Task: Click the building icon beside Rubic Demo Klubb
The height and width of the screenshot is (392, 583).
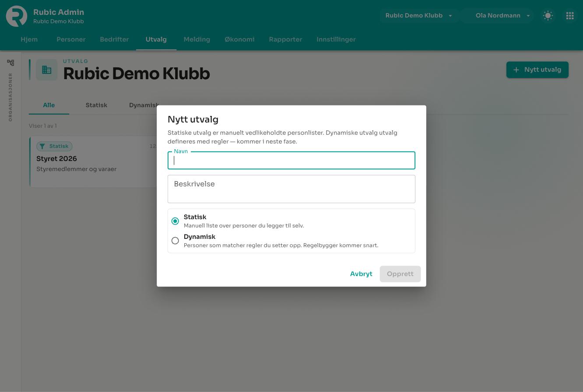Action: (47, 70)
